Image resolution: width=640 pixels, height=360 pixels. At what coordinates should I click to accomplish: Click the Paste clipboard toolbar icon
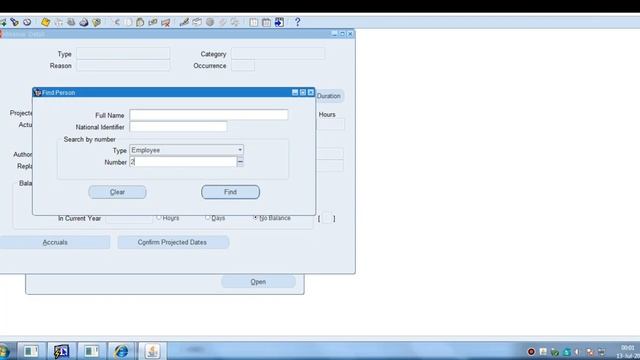tap(140, 22)
